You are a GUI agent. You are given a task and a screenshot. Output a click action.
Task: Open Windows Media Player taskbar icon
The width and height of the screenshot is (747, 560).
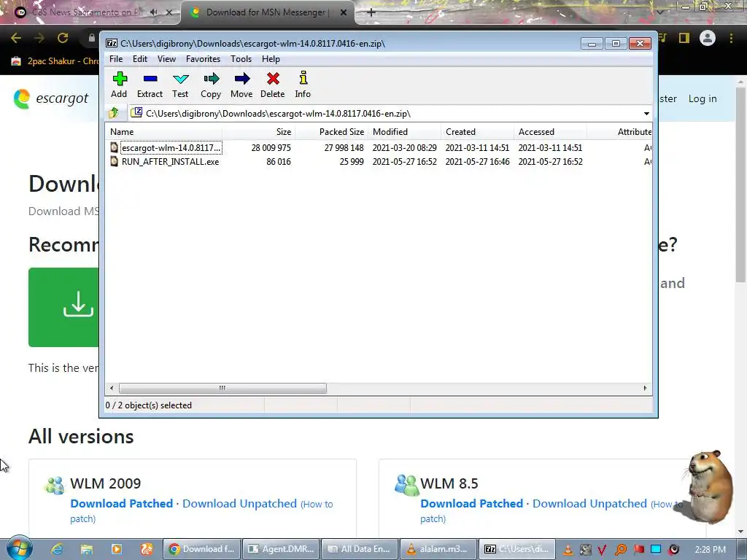(116, 549)
